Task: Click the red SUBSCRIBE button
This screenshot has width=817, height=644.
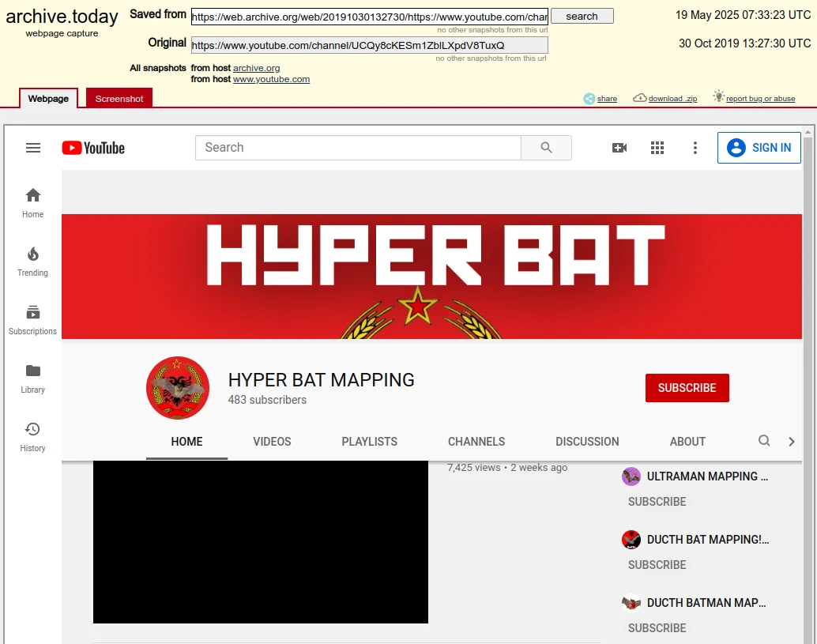Action: (x=687, y=388)
